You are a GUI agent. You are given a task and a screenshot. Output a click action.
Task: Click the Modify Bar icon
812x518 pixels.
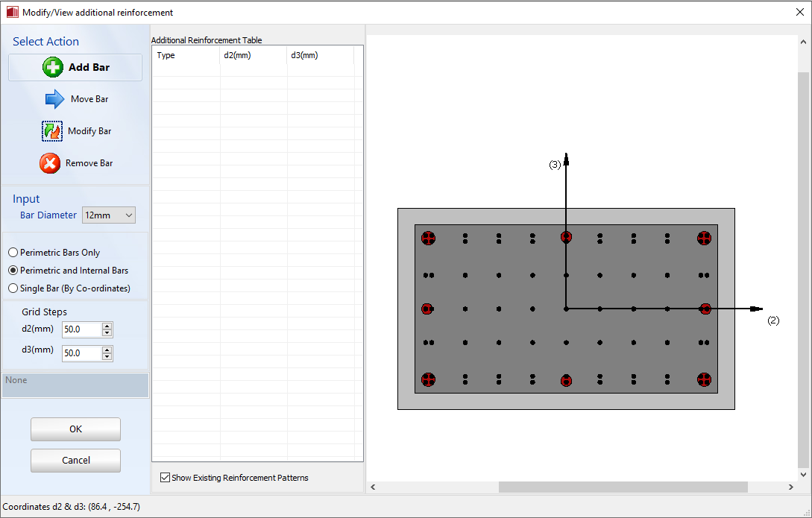tap(52, 131)
